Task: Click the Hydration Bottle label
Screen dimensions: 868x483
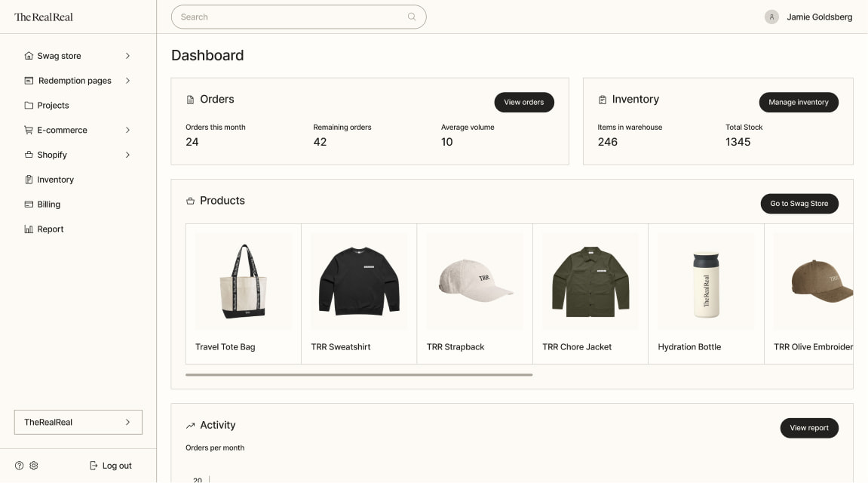Action: [x=689, y=347]
